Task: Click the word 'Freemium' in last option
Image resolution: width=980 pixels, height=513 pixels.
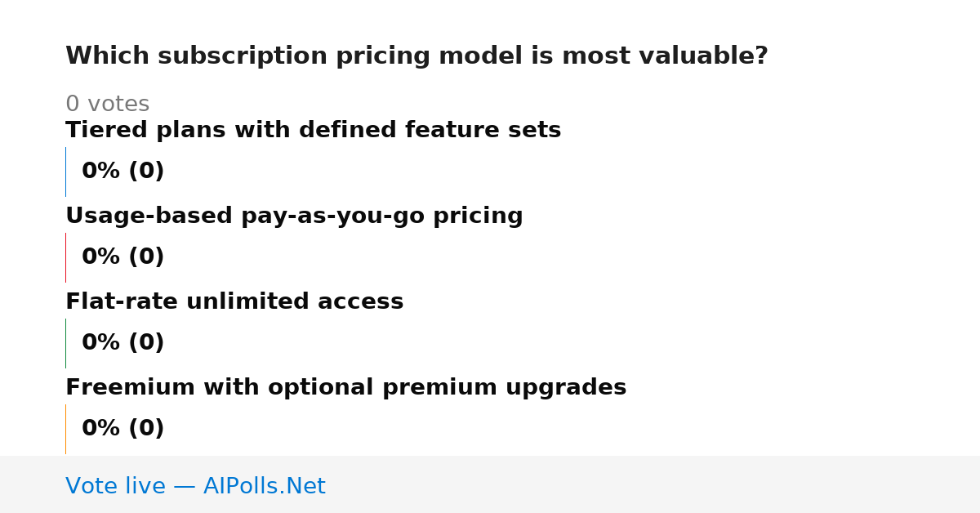Action: 119,388
